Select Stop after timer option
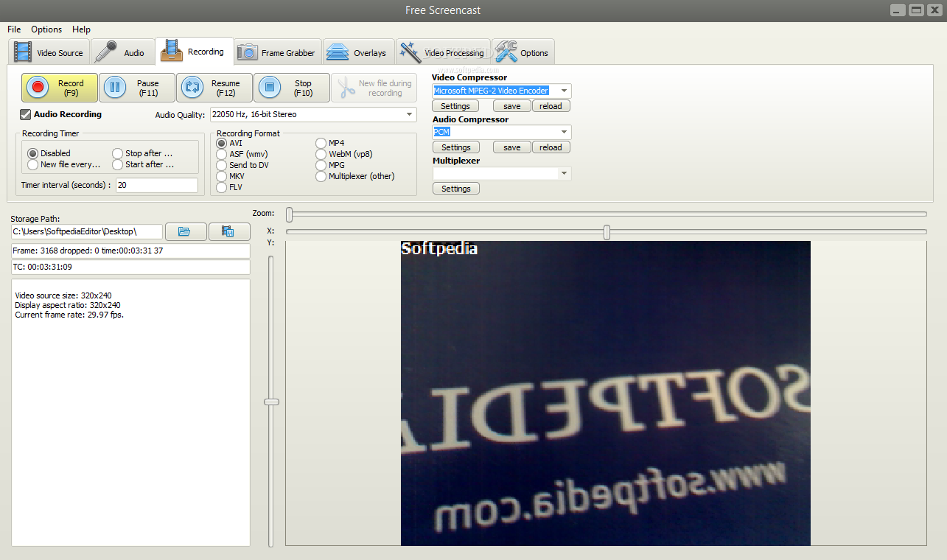Viewport: 947px width, 560px height. pos(117,153)
